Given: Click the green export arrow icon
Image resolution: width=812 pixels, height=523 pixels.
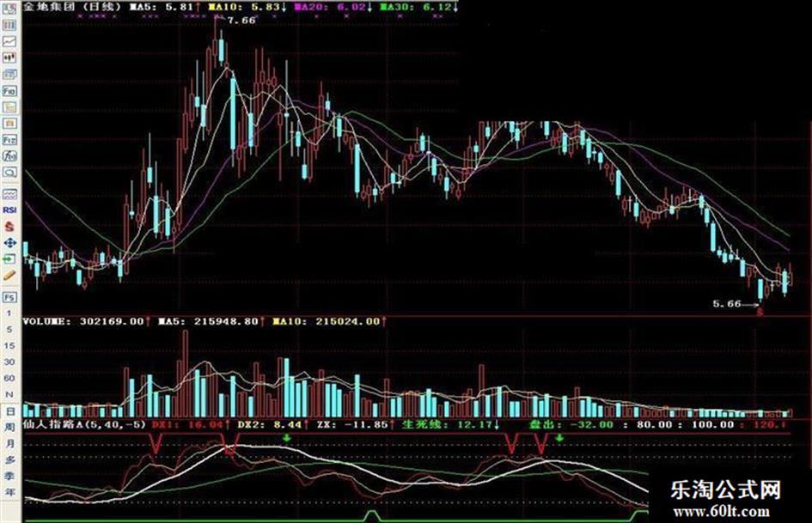Looking at the screenshot, I should pyautogui.click(x=9, y=258).
